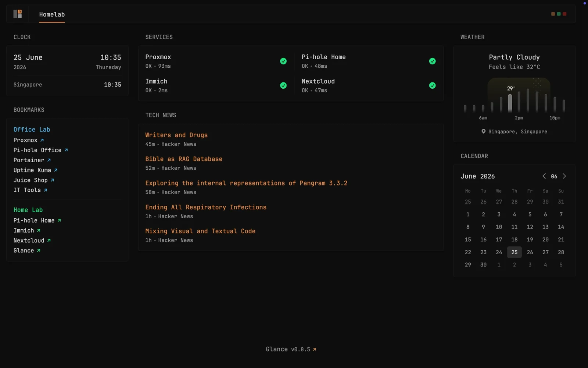This screenshot has width=588, height=368.
Task: Click the 29° temperature bar in weather chart
Action: pyautogui.click(x=510, y=103)
